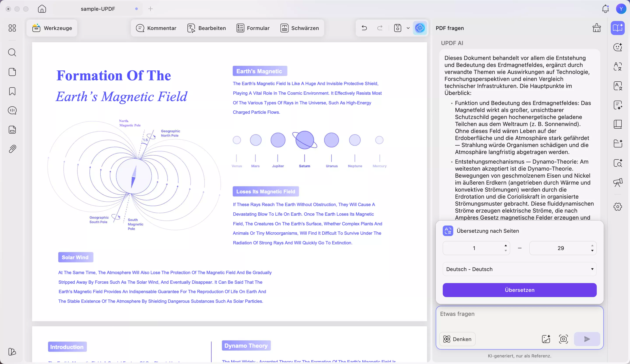Open the bookmarks panel icon
The image size is (630, 364).
(x=12, y=91)
